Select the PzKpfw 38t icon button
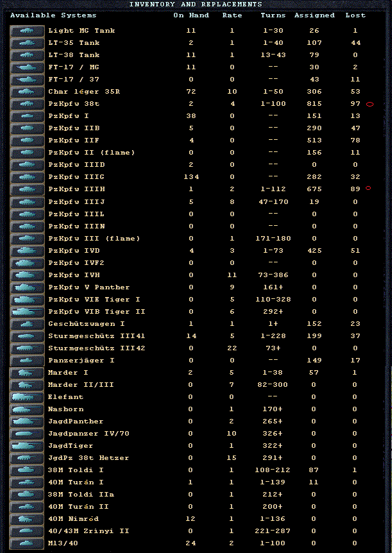Viewport: 392px width, 553px height. tap(28, 105)
